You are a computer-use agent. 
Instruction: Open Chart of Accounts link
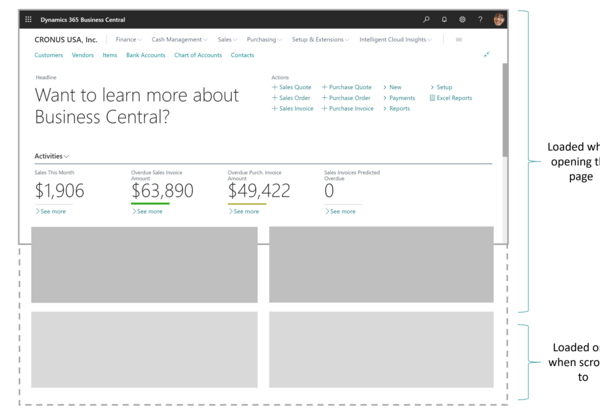(x=198, y=55)
